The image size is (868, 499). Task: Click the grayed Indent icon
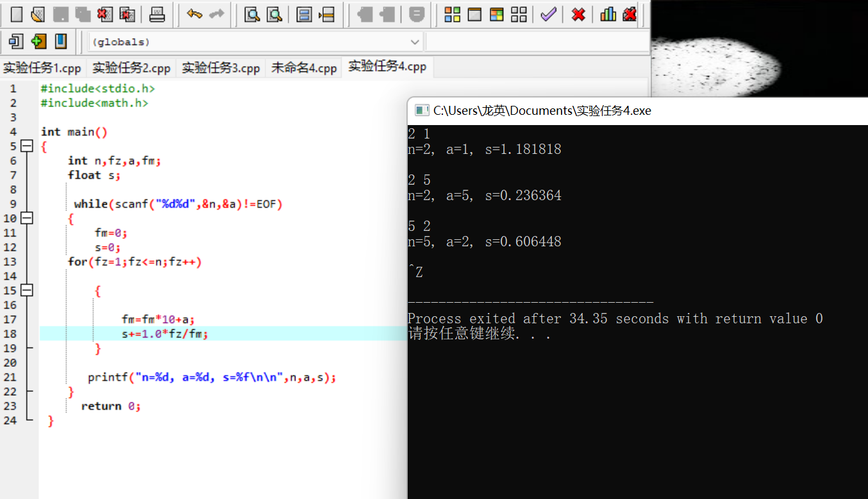pyautogui.click(x=365, y=14)
